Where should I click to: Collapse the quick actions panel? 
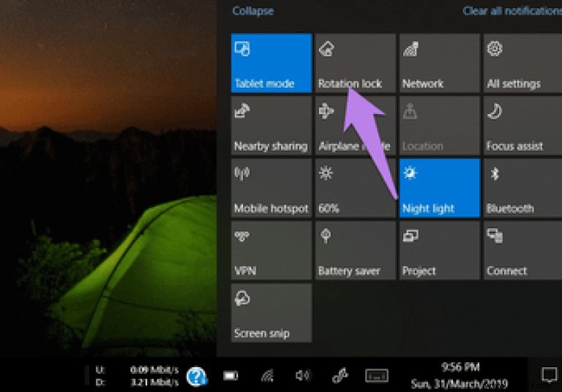[252, 11]
